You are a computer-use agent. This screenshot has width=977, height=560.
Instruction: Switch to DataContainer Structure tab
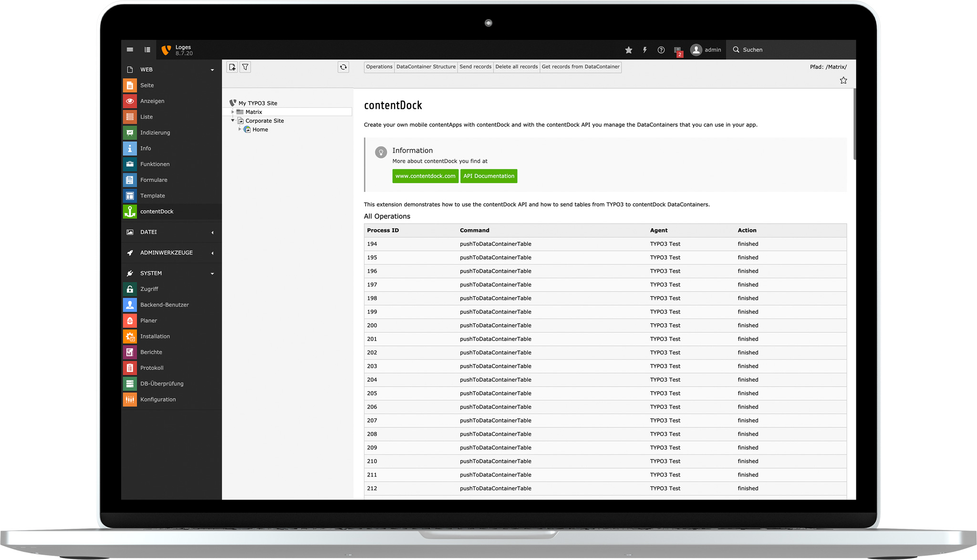coord(426,67)
